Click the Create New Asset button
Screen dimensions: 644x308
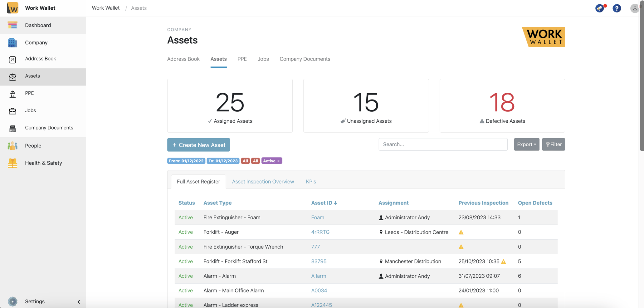[198, 145]
